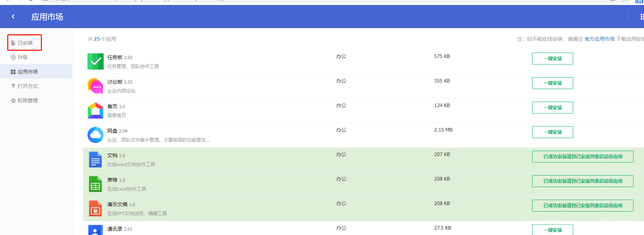Install 首页 with 一键安装 button
The height and width of the screenshot is (235, 644).
tap(552, 107)
